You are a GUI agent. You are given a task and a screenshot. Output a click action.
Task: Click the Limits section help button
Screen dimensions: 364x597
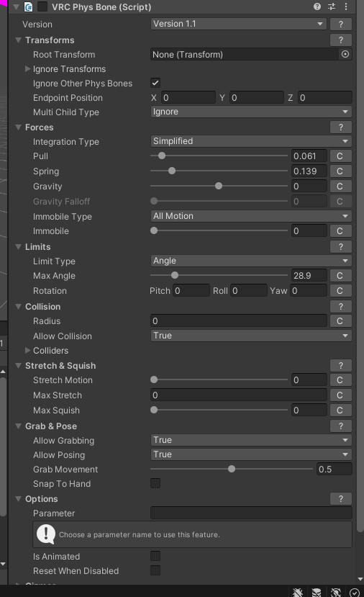(x=340, y=247)
